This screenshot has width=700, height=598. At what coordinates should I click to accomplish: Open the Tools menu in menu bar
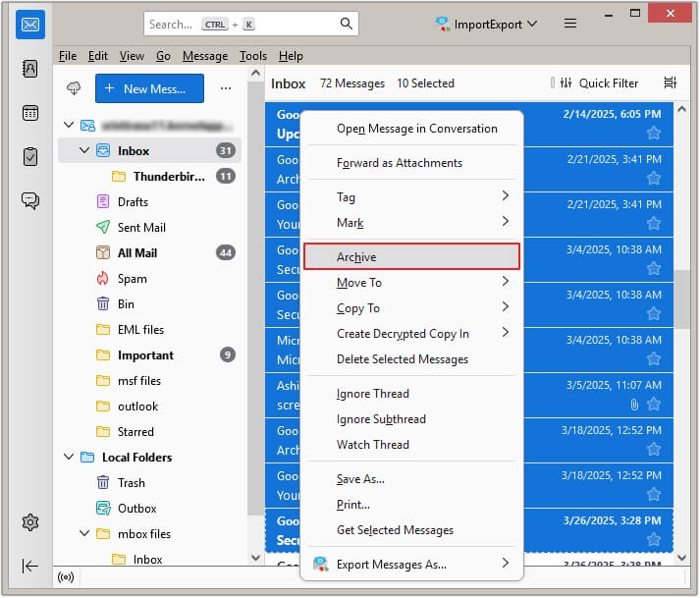[x=252, y=56]
